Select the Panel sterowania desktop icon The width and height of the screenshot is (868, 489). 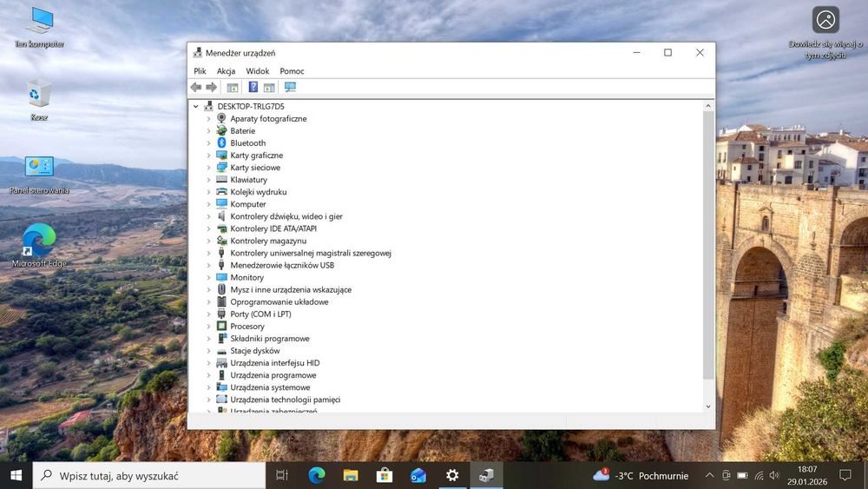pyautogui.click(x=39, y=175)
